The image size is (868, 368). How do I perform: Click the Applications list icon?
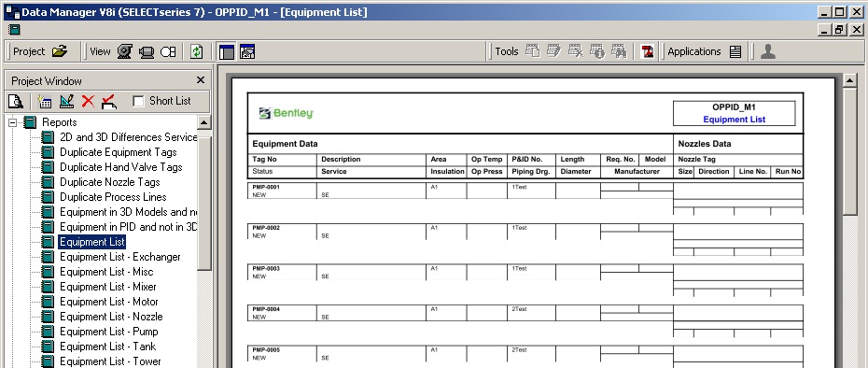(735, 51)
